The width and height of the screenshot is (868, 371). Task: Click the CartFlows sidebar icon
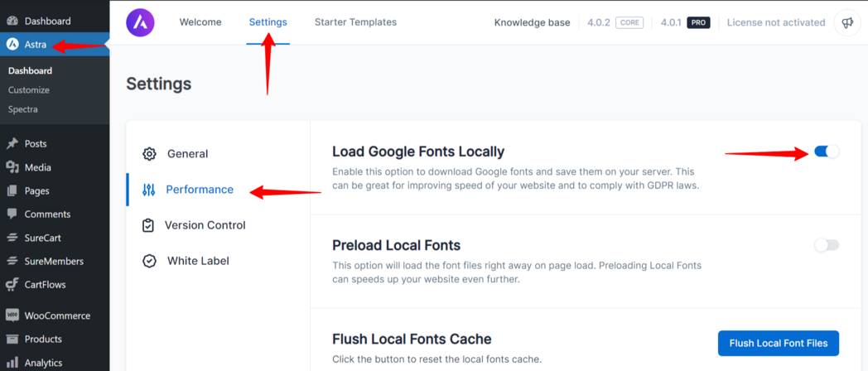pos(12,285)
